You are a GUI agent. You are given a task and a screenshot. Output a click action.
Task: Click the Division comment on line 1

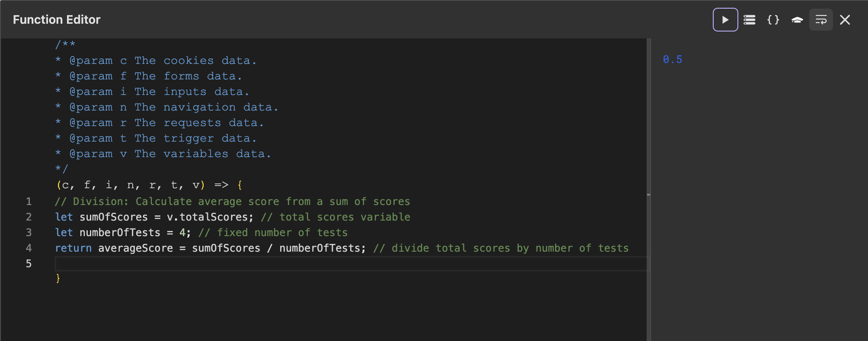pyautogui.click(x=233, y=202)
